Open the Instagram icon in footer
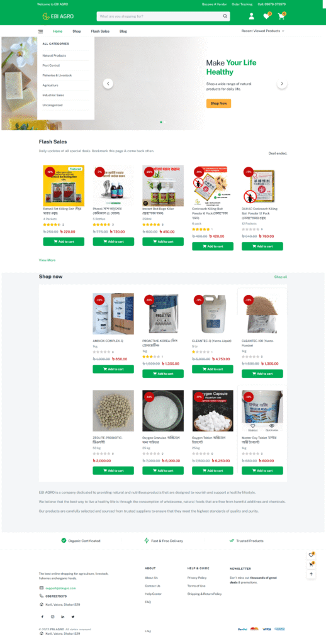326x644 pixels. coord(53,617)
